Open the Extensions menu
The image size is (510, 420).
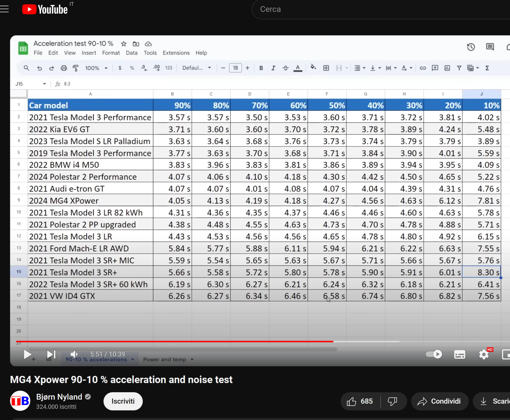176,53
